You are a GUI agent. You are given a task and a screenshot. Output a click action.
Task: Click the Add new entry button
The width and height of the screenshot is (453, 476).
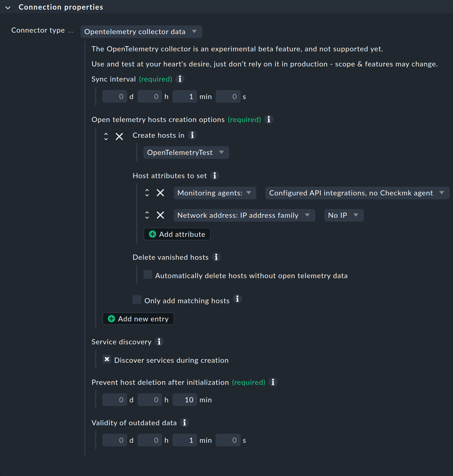(138, 319)
